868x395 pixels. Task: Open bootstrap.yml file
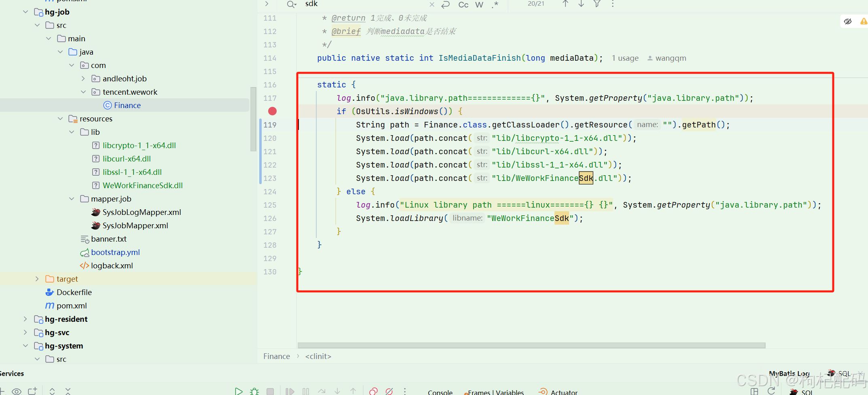115,252
